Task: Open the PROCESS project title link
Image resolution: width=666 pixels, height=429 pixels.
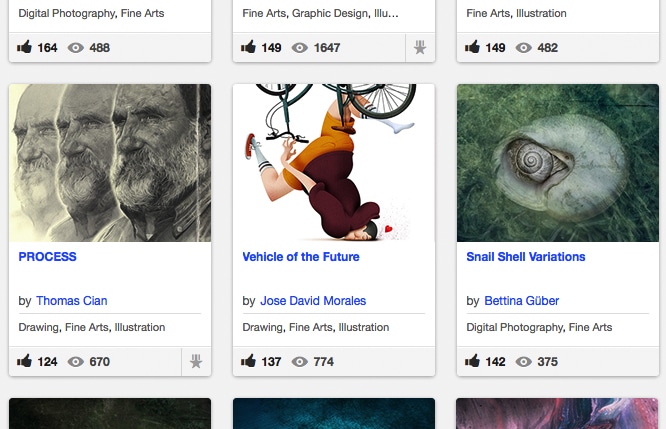Action: (x=48, y=257)
